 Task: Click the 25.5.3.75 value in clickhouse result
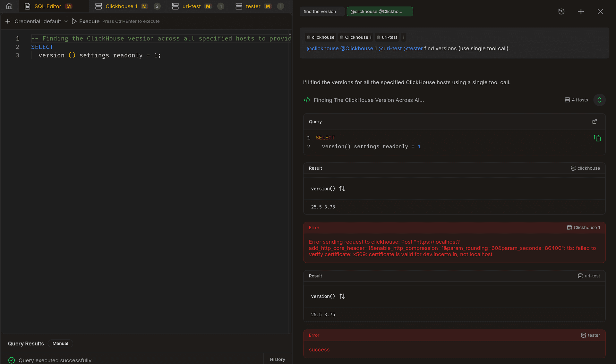coord(323,207)
